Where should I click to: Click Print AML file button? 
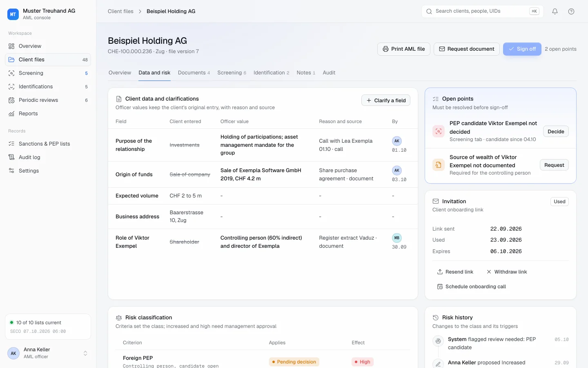(x=403, y=49)
